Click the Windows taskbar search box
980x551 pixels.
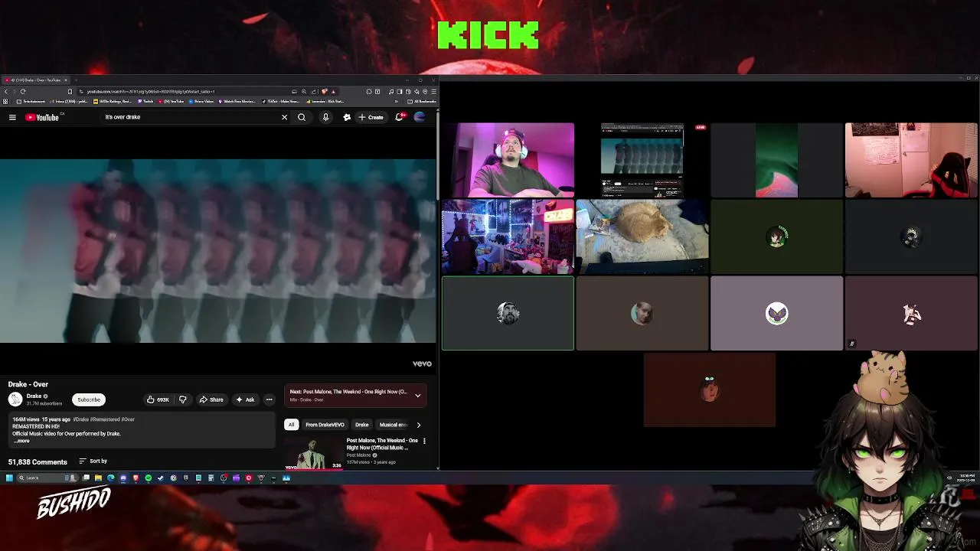tap(47, 478)
